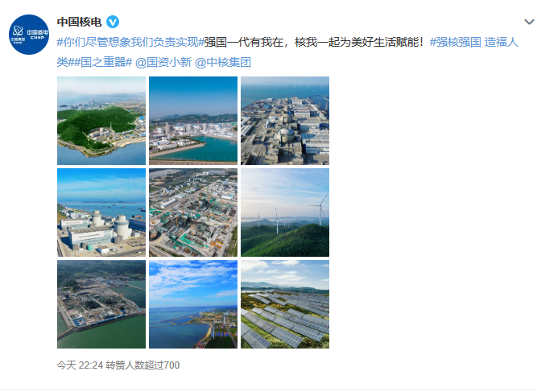Open the @国资小新 mention

tap(163, 62)
